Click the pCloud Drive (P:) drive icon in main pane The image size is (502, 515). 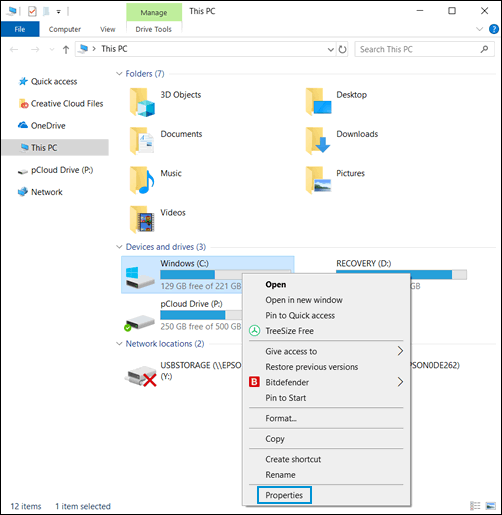(139, 323)
